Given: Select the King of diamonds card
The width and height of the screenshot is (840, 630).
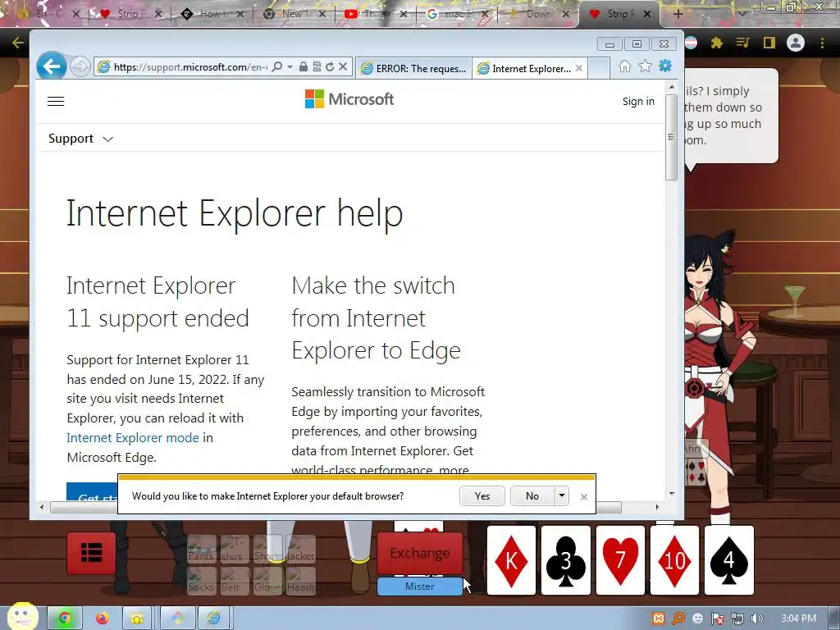Looking at the screenshot, I should [x=511, y=560].
